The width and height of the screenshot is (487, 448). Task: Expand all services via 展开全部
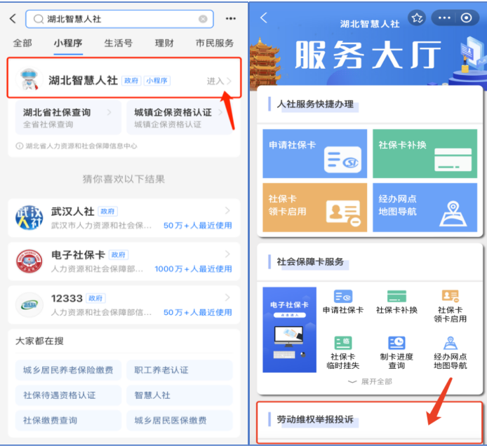tap(370, 381)
